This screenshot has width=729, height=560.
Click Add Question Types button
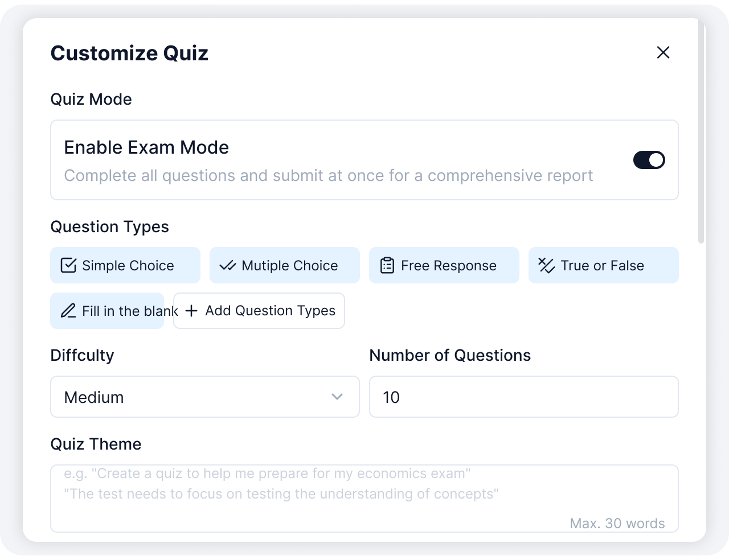coord(259,311)
